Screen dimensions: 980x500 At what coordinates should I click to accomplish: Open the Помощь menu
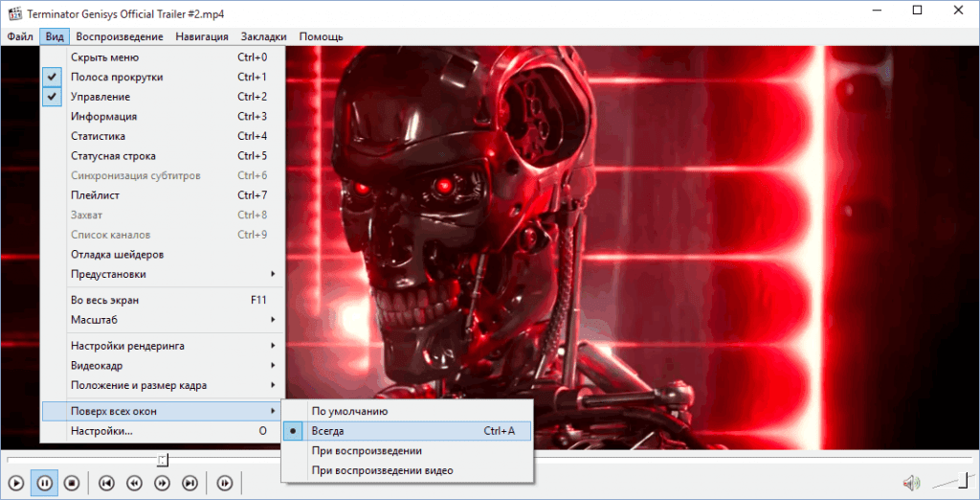pos(322,37)
